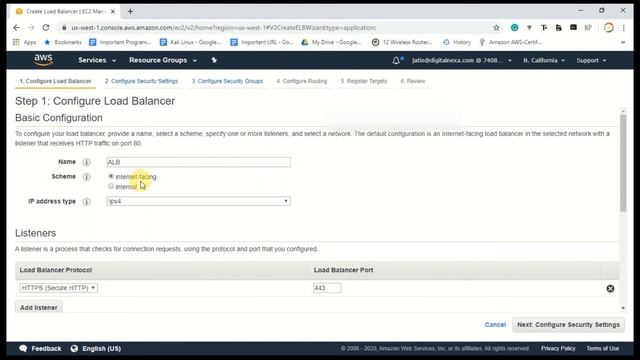640x360 pixels.
Task: Open Chrome menu three-dots icon
Action: [624, 28]
